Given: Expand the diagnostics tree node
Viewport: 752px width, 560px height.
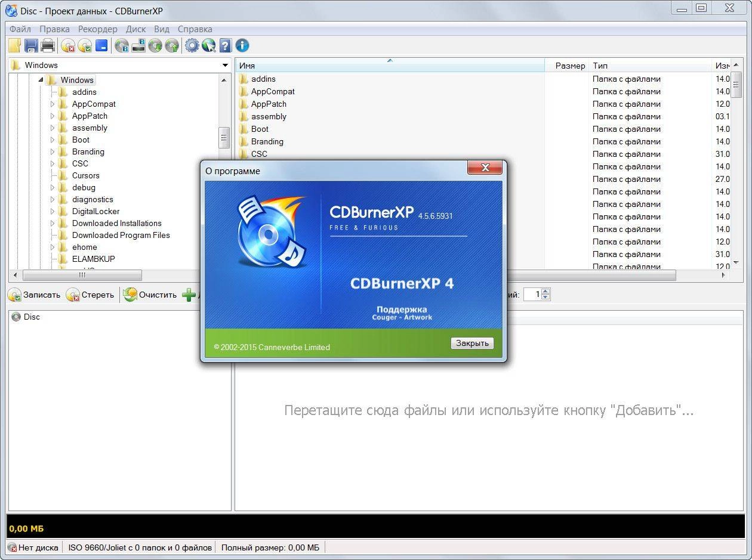Looking at the screenshot, I should (53, 199).
